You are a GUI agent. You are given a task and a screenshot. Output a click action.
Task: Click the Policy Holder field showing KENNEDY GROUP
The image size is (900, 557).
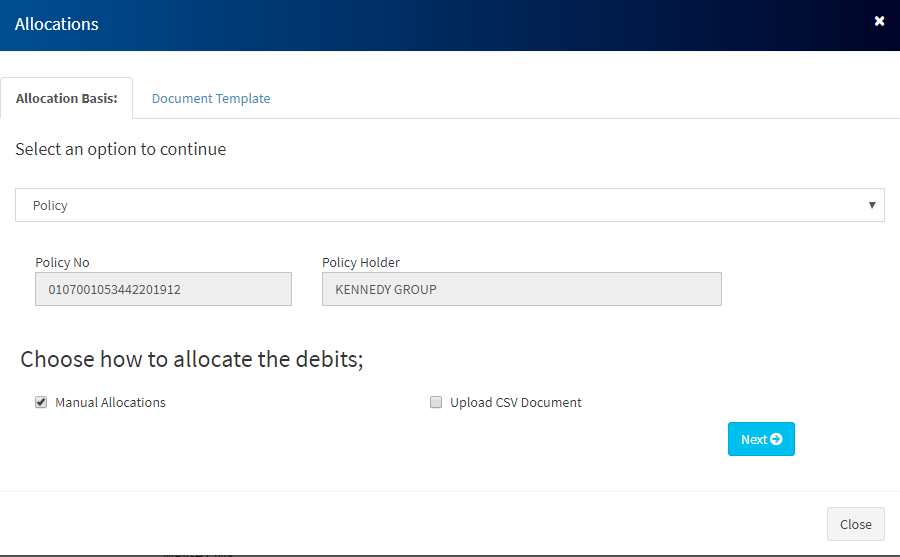point(521,290)
